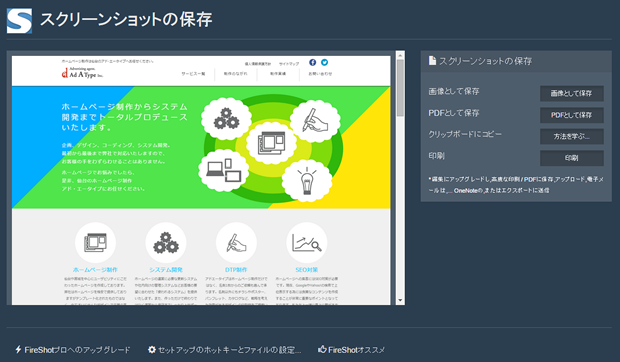
Task: Click the preview scrollbar up arrow
Action: (x=400, y=55)
